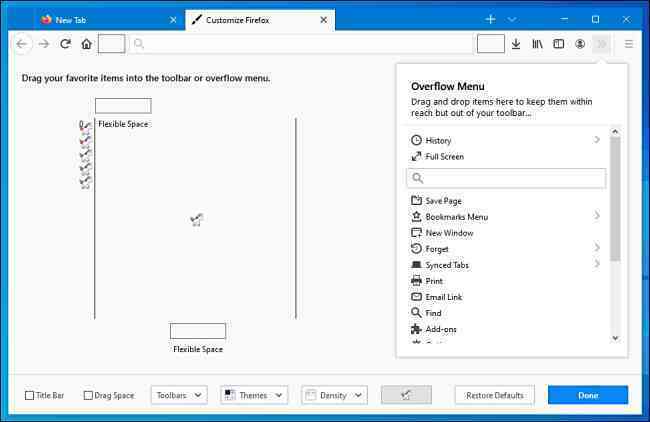Click the Firefox Account icon
This screenshot has height=422, width=650.
(x=580, y=44)
